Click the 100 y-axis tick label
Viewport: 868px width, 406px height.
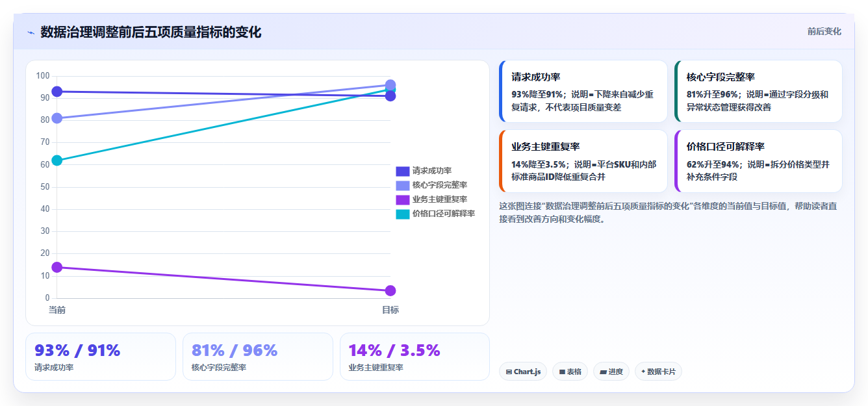43,76
